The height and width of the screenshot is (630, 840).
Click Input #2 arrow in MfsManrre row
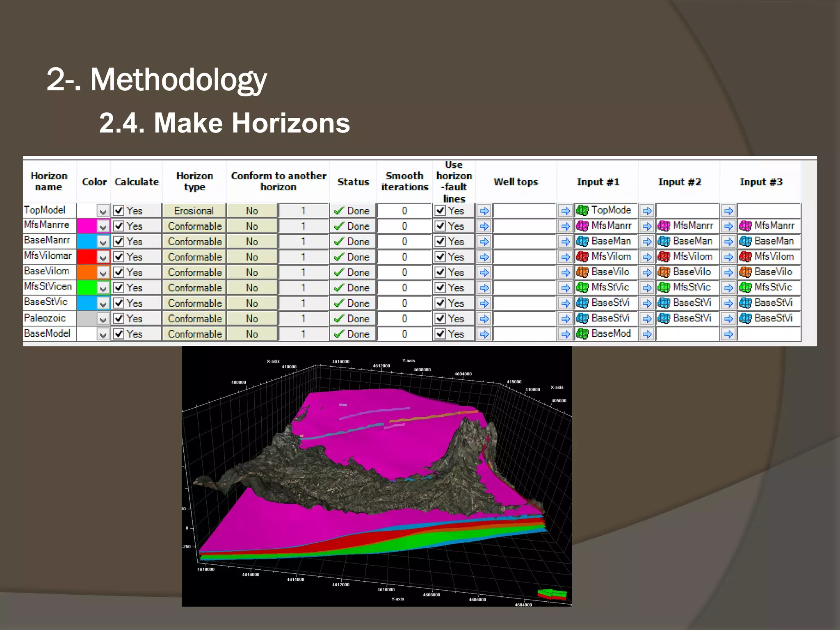[647, 226]
